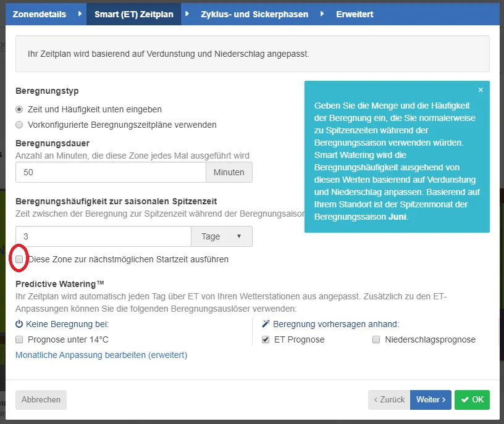Uncheck the 'ET Prognose' checkbox
This screenshot has width=504, height=424.
pyautogui.click(x=266, y=339)
